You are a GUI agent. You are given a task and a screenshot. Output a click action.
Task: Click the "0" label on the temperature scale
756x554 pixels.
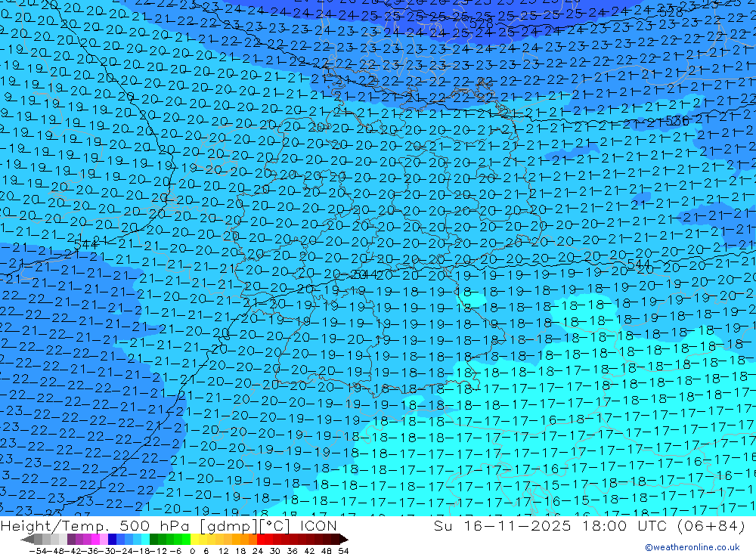pyautogui.click(x=192, y=551)
